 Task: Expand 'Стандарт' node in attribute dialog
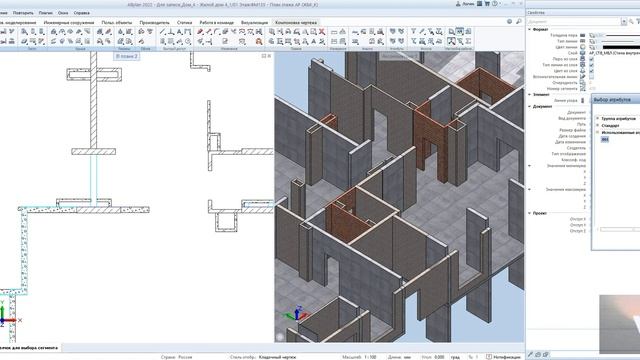point(598,125)
